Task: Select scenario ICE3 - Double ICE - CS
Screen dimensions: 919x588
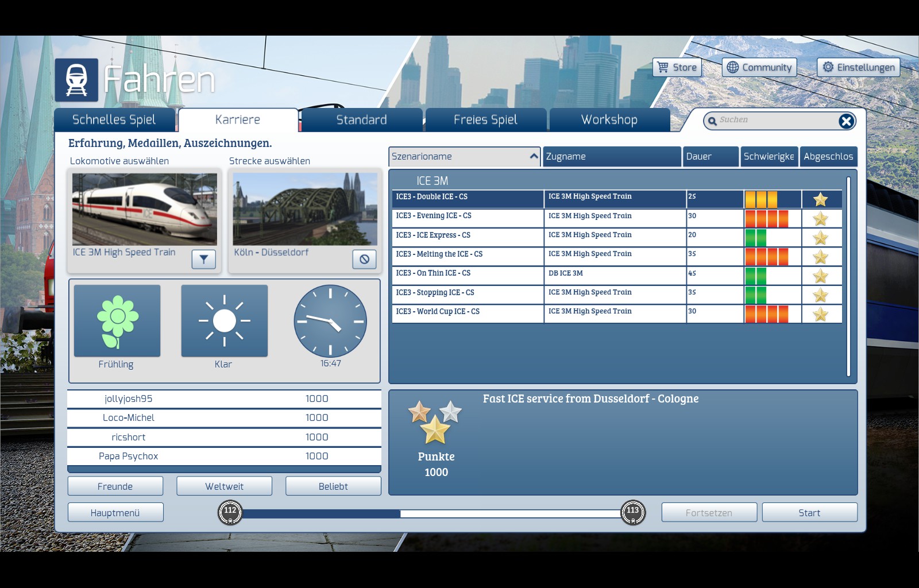Action: pyautogui.click(x=617, y=199)
